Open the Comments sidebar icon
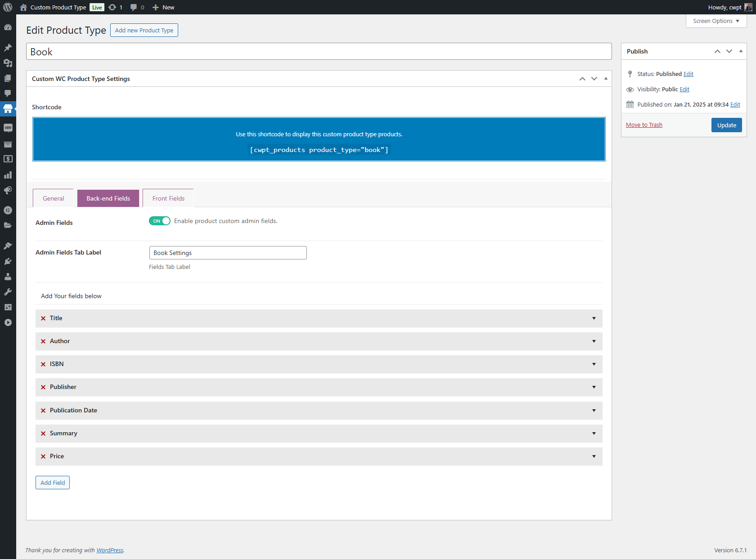The image size is (756, 559). coord(8,94)
